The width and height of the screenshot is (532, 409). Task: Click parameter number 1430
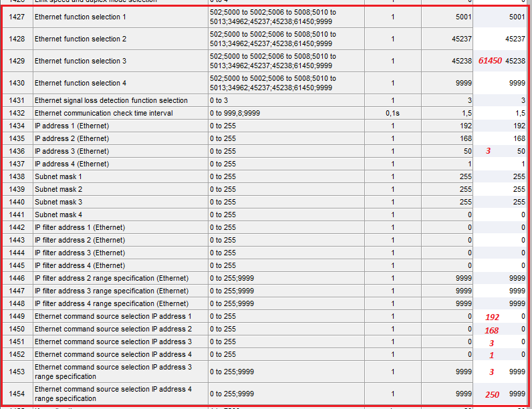click(x=17, y=83)
